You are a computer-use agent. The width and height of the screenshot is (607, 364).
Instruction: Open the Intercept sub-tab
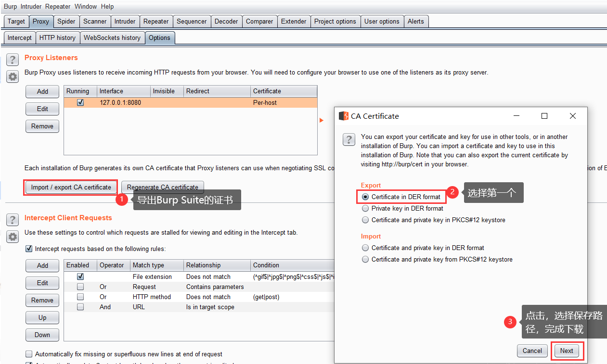tap(20, 38)
